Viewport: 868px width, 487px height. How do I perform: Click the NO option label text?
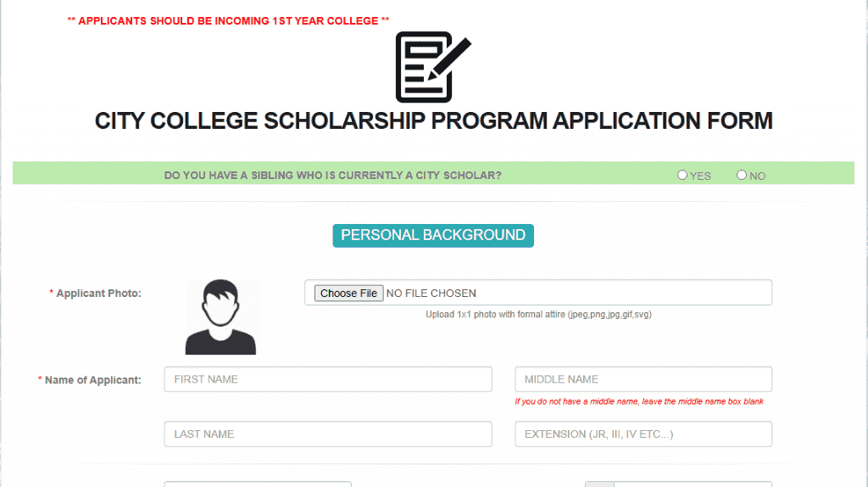point(757,176)
